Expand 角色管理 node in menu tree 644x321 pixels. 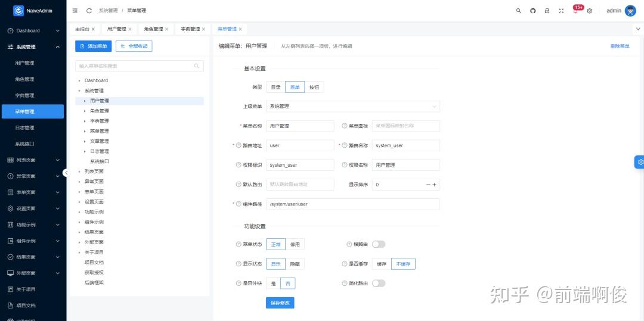pos(85,111)
